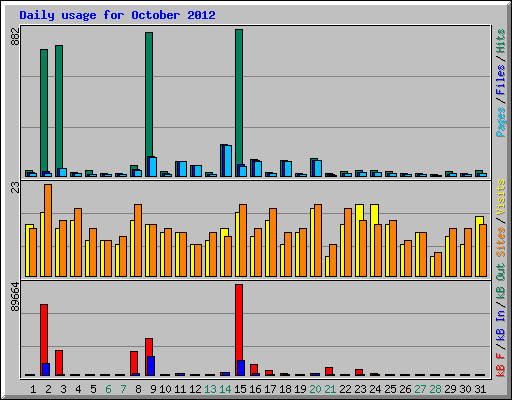This screenshot has height=400, width=512.
Task: Click the red "kB F" legend label
Action: click(x=500, y=365)
